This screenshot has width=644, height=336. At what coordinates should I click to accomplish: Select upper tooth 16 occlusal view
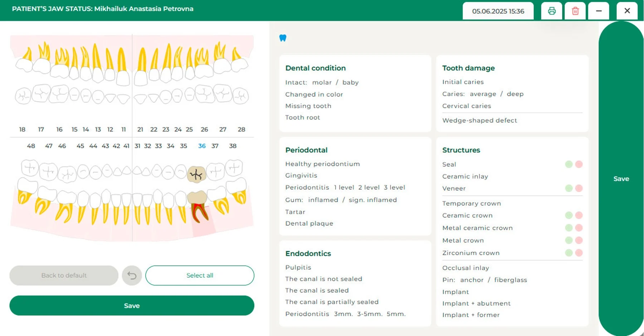click(59, 94)
